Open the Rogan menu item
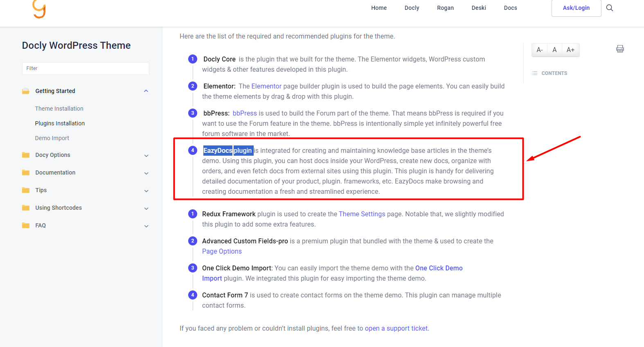The height and width of the screenshot is (347, 644). pos(445,8)
